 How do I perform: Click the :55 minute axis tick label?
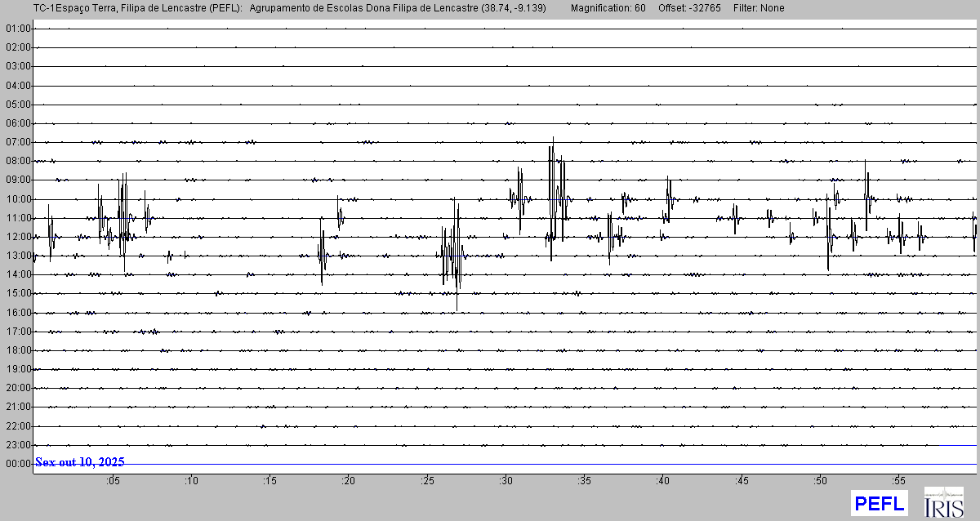899,481
